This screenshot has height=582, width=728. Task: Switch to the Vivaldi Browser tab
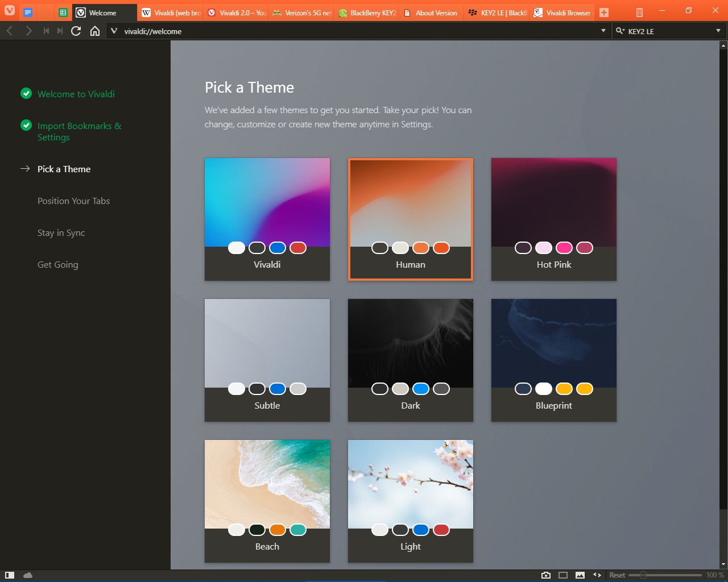[x=563, y=12]
